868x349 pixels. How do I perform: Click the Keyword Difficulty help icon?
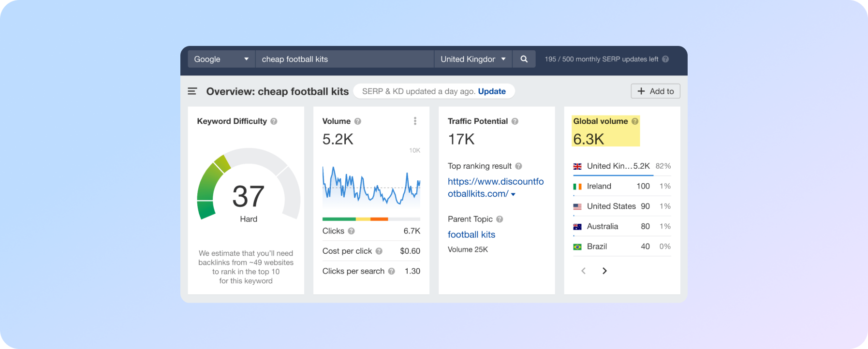(274, 121)
